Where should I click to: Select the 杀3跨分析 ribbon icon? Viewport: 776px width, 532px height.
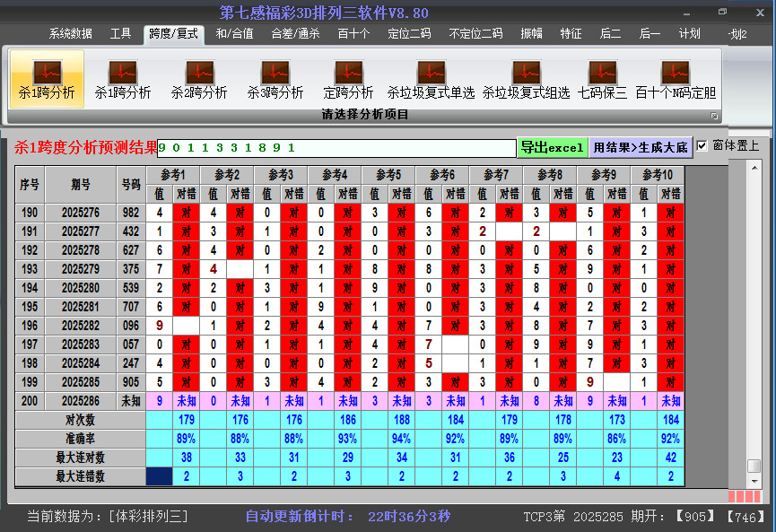(275, 79)
